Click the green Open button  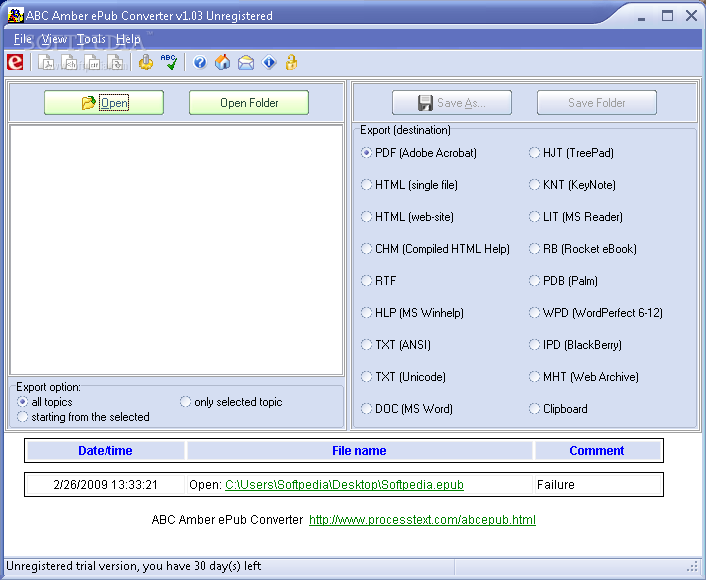coord(104,103)
